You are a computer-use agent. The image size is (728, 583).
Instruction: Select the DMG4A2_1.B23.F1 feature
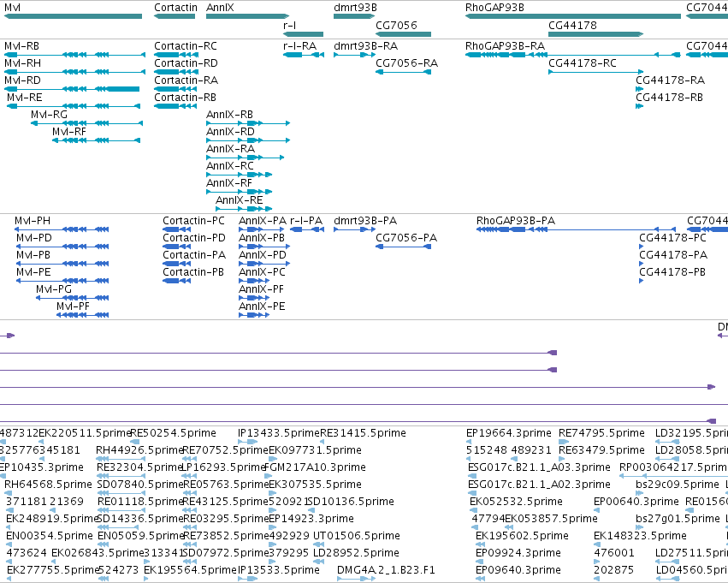pyautogui.click(x=357, y=579)
